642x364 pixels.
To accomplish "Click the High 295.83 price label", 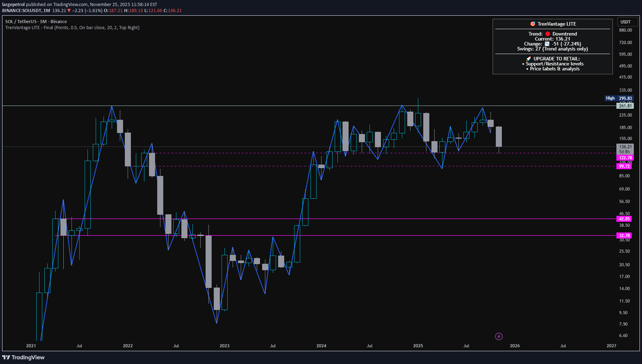I will pos(619,98).
